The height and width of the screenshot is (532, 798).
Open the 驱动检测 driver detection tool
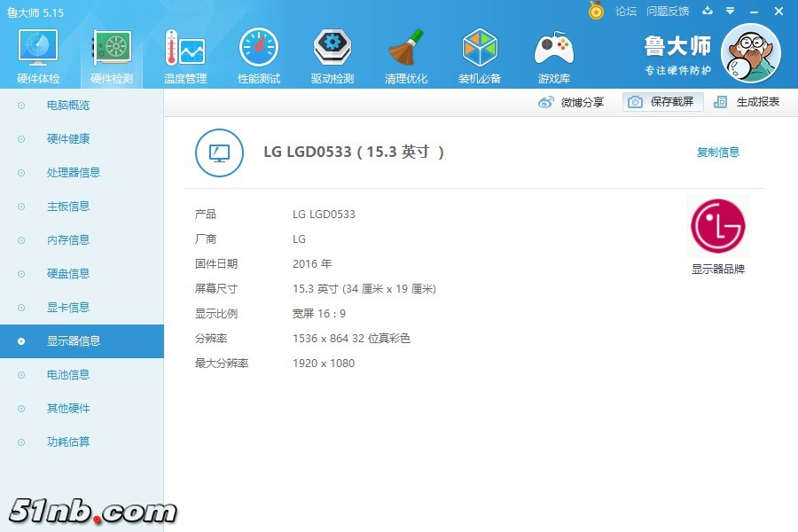pos(332,53)
